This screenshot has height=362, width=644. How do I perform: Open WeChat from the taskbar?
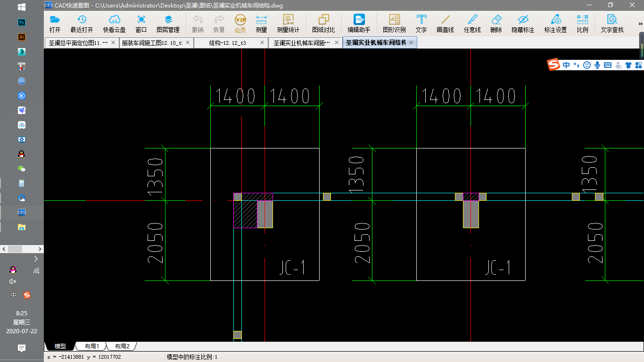(x=22, y=169)
